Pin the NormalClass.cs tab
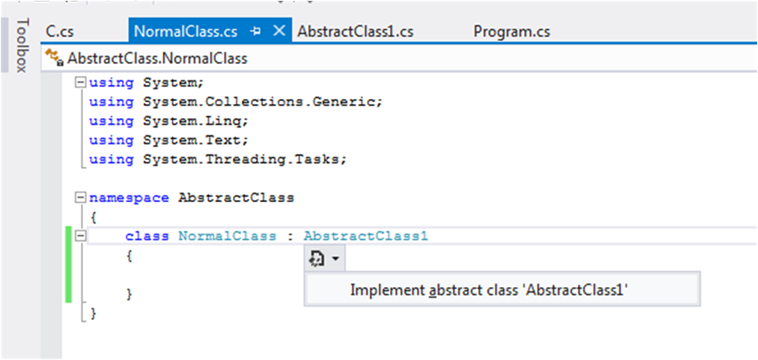The height and width of the screenshot is (360, 758). [256, 31]
